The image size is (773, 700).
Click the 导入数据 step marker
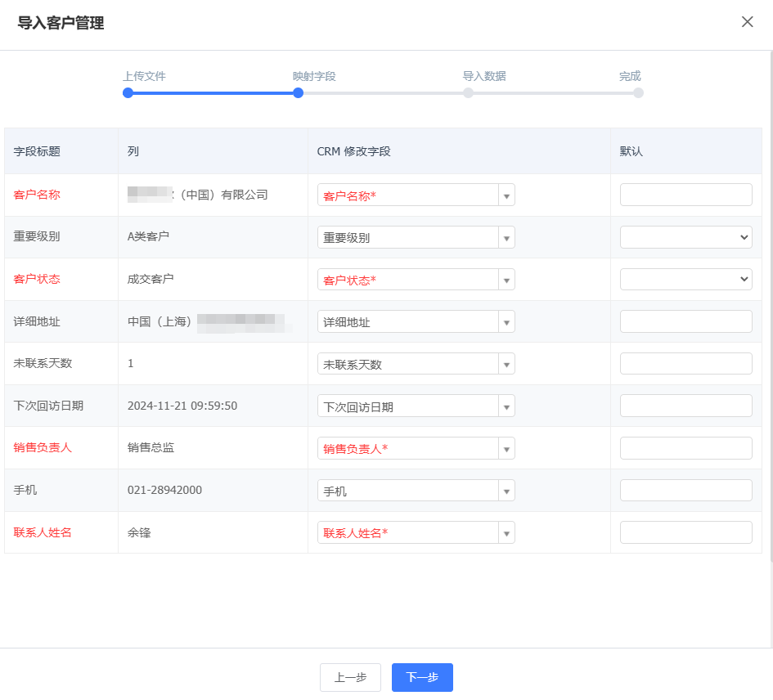point(468,93)
